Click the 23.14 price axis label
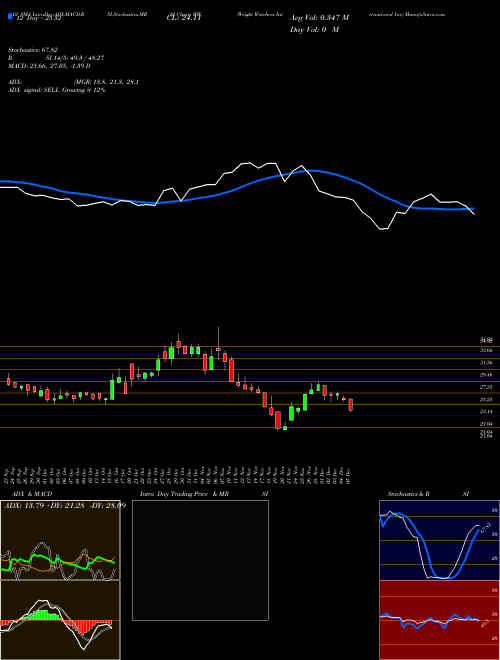500x660 pixels. tap(486, 411)
